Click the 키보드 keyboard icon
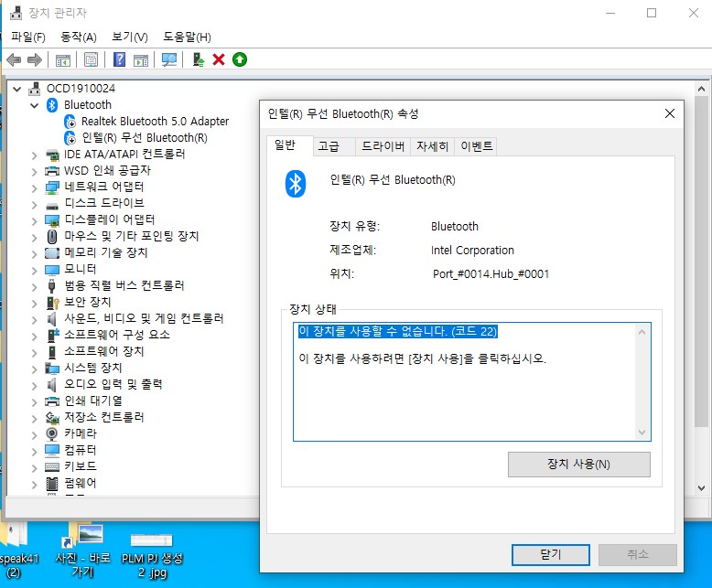 tap(52, 466)
